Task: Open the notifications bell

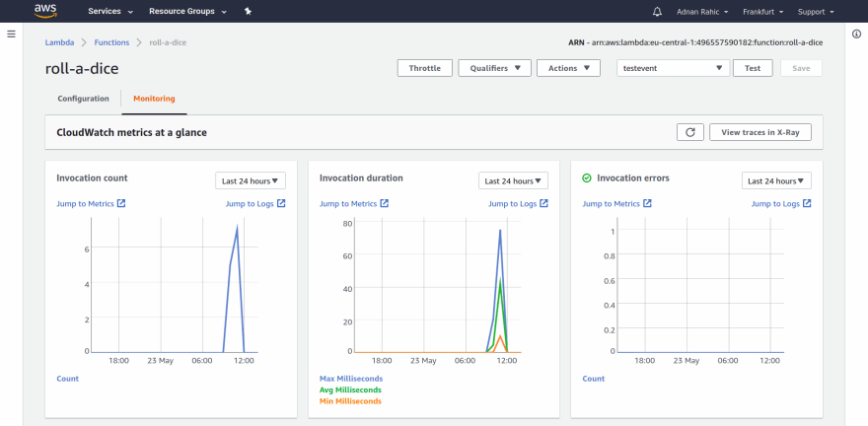Action: (x=658, y=12)
